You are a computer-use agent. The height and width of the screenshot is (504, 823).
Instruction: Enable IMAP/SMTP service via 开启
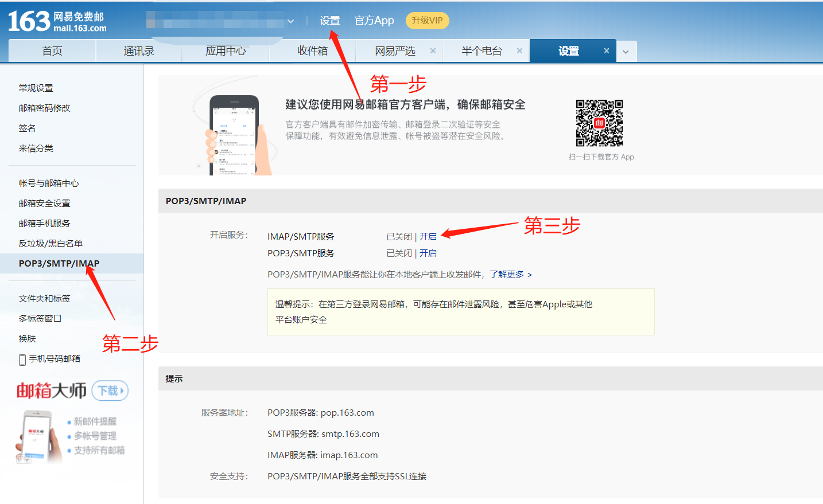click(428, 236)
